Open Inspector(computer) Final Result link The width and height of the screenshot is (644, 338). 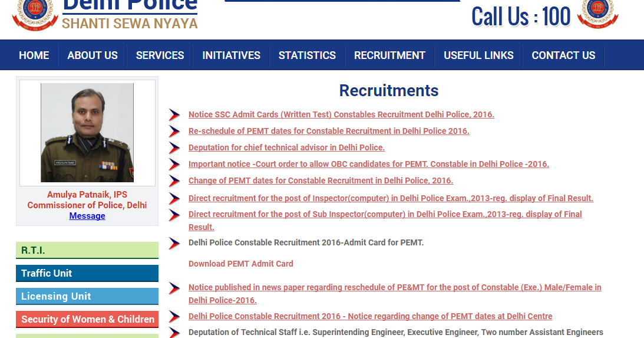pos(391,198)
